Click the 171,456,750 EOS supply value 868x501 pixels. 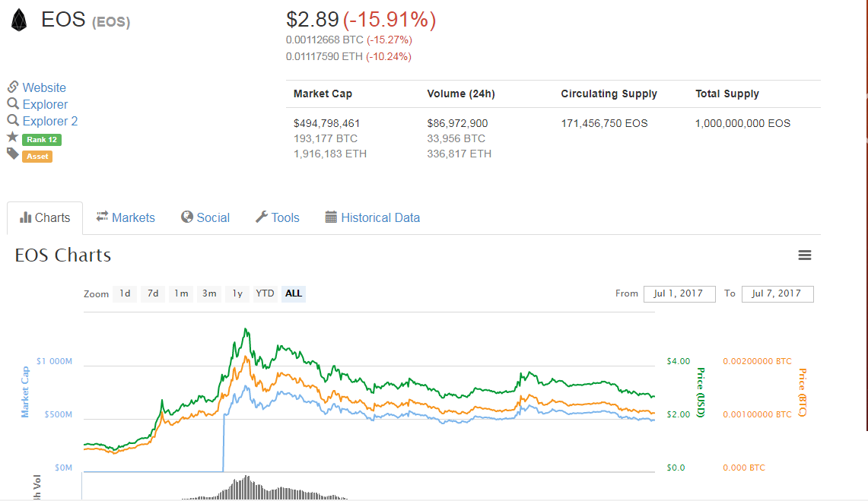tap(605, 123)
